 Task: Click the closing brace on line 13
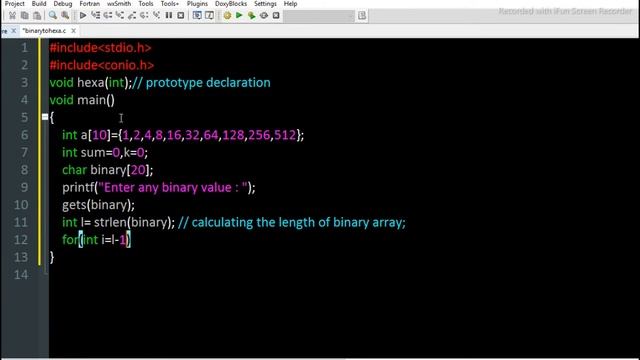tap(52, 257)
